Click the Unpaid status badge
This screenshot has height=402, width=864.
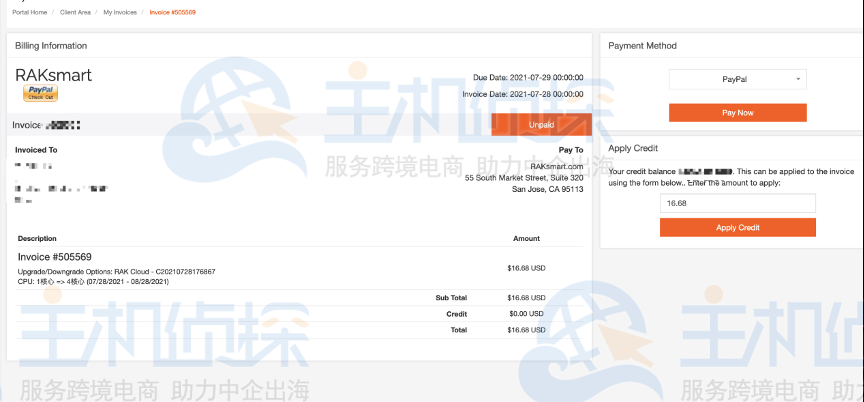(541, 125)
